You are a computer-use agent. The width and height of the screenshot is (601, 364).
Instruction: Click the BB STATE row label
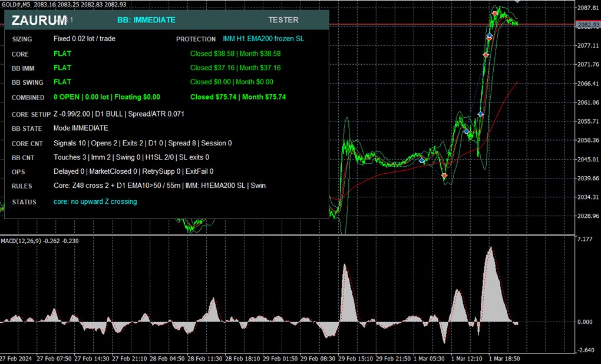tap(27, 129)
